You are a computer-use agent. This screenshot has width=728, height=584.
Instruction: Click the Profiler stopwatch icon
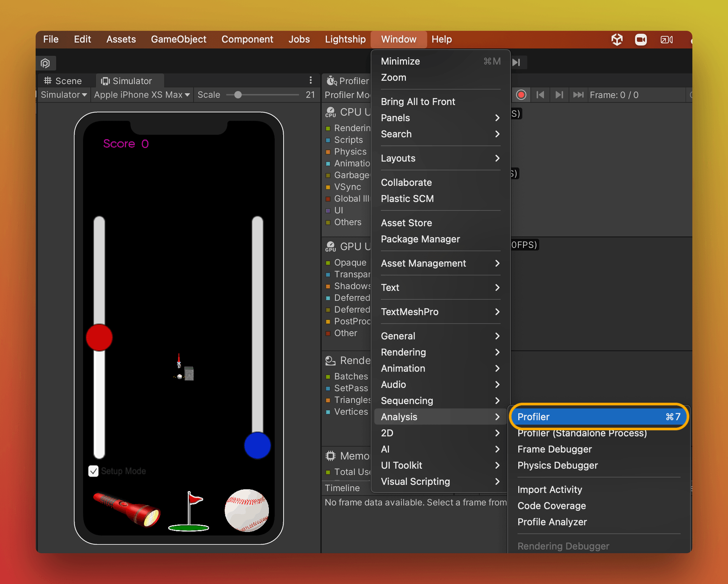tap(331, 81)
